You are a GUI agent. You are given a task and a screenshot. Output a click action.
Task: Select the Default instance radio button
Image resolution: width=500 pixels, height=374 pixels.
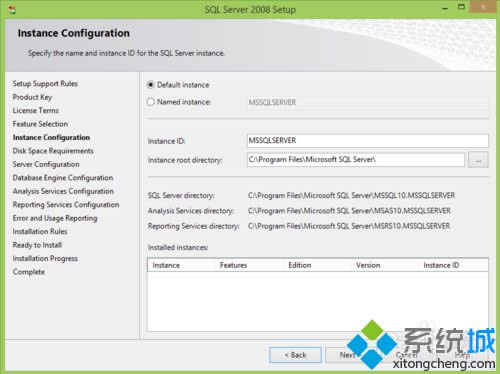point(151,85)
